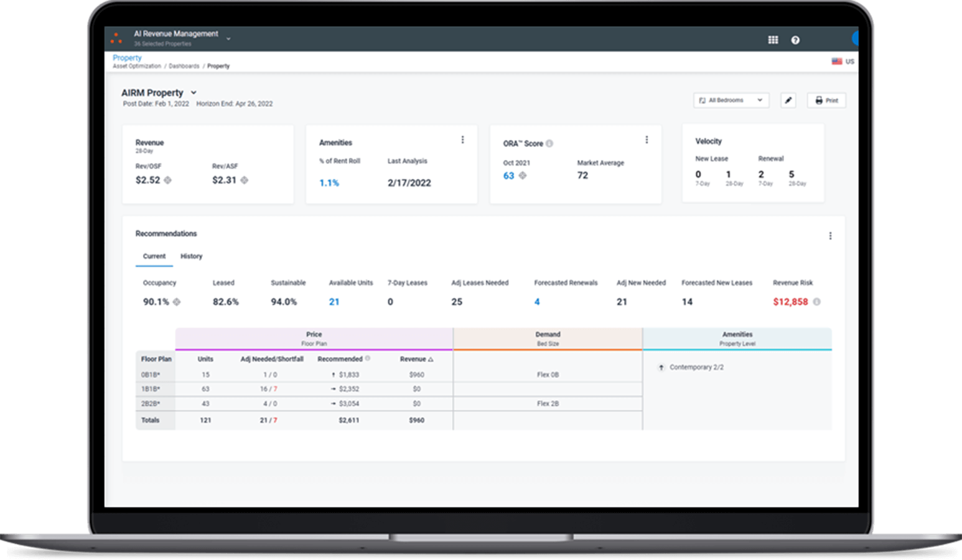Open the Dashboards breadcrumb link
Viewport: 962px width, 560px height.
click(x=184, y=66)
